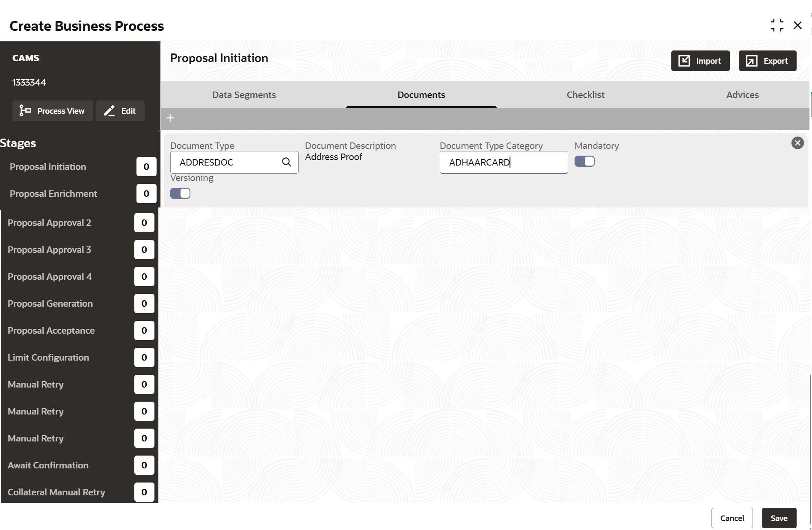Click the plus icon to add a document
Screen dimensions: 812x530
170,118
